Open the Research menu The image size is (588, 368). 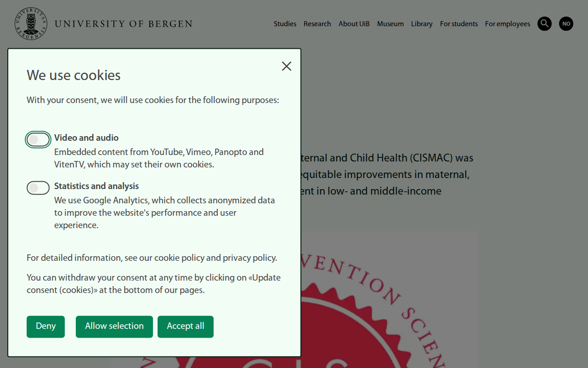click(317, 23)
